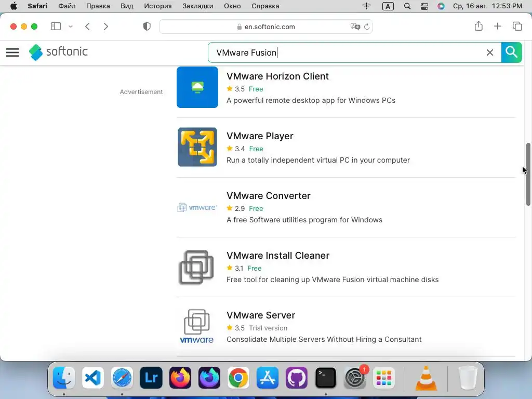
Task: Click the 3.4 star rating of VMware Player
Action: pos(236,149)
